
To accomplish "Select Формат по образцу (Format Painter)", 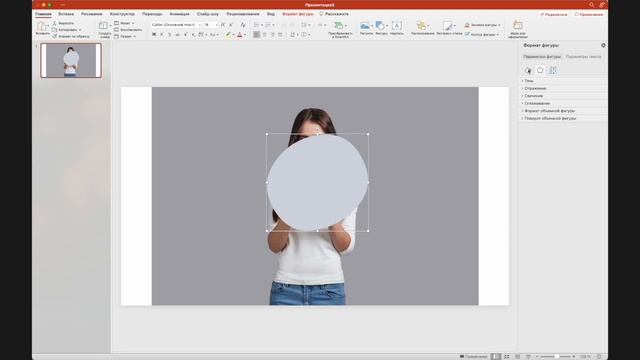I will point(71,36).
